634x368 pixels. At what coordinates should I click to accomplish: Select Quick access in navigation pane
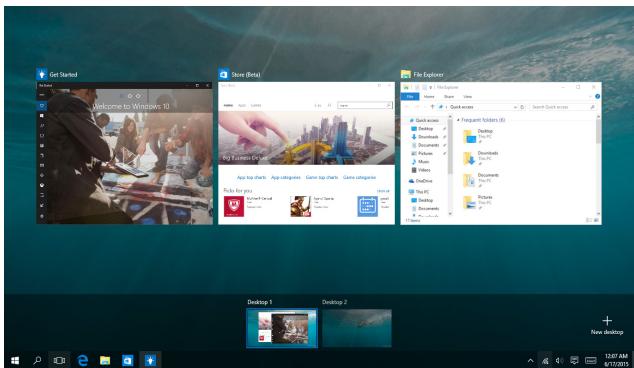[426, 120]
